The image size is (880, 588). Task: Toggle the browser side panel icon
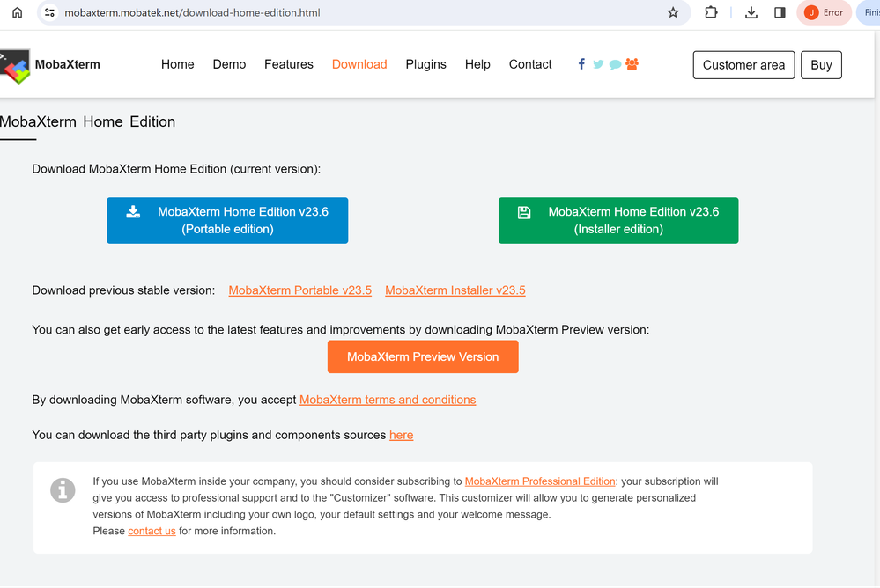780,12
